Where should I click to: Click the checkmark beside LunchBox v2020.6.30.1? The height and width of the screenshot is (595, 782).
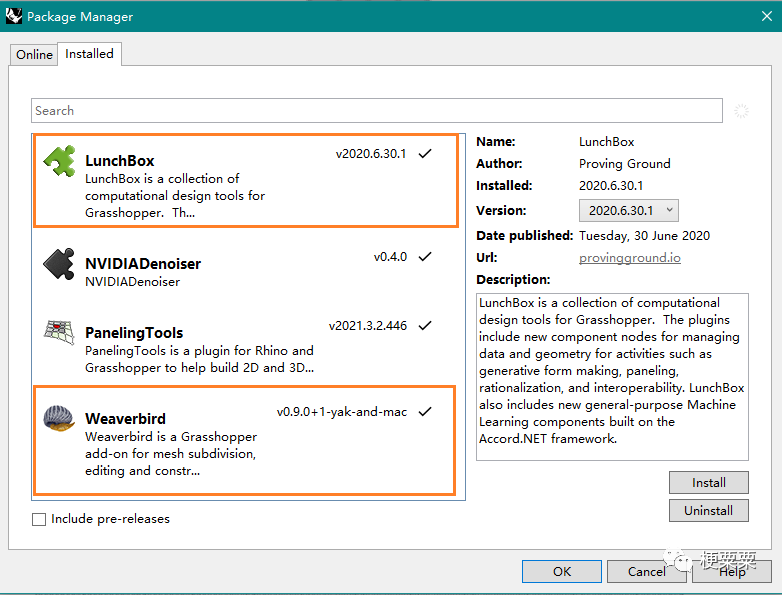(425, 154)
